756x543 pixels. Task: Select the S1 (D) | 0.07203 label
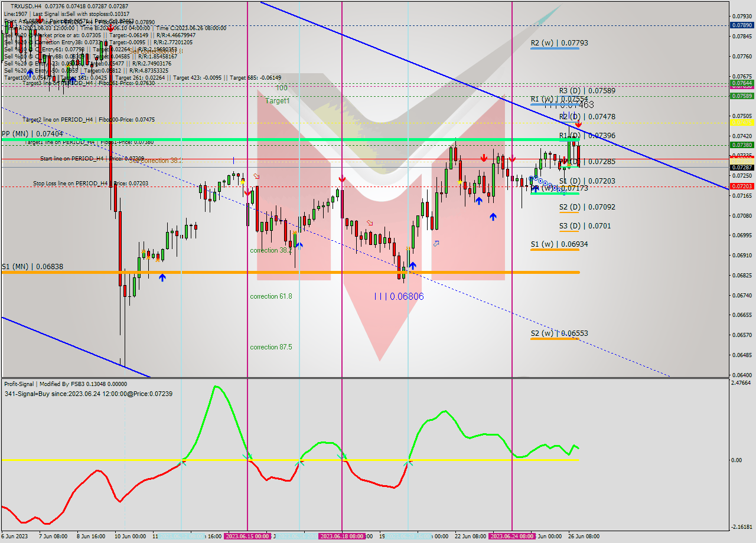pos(587,181)
